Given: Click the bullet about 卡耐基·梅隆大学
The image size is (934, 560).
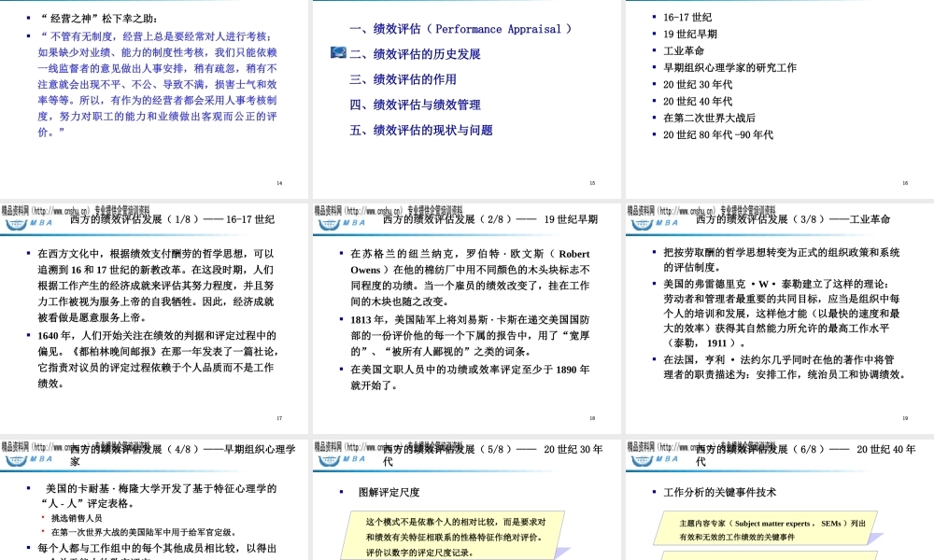Looking at the screenshot, I should pyautogui.click(x=159, y=496).
